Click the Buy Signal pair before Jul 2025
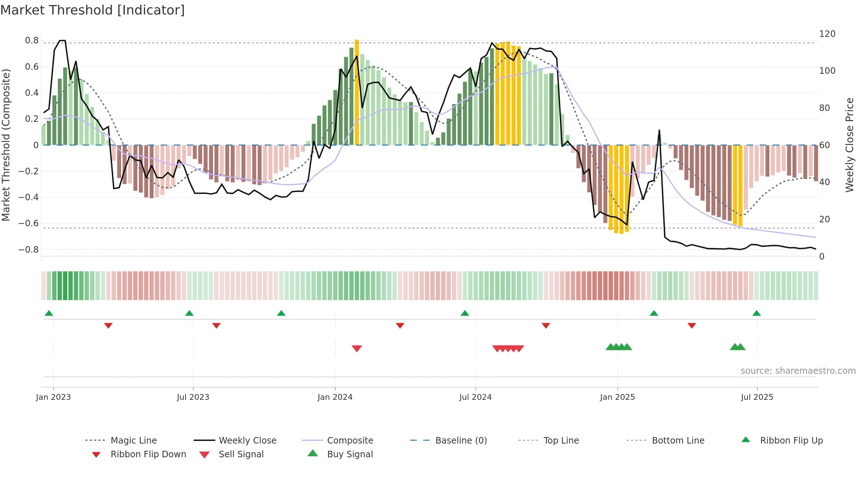Image resolution: width=868 pixels, height=488 pixels. pyautogui.click(x=738, y=347)
